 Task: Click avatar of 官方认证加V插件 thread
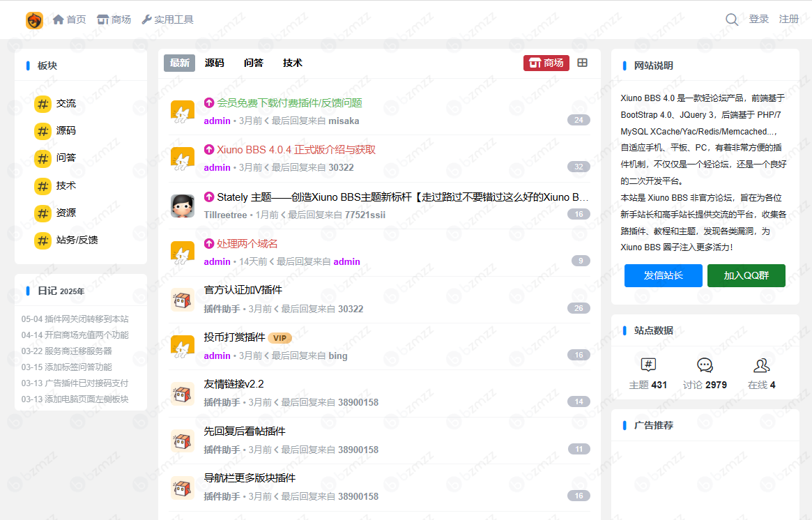point(183,300)
